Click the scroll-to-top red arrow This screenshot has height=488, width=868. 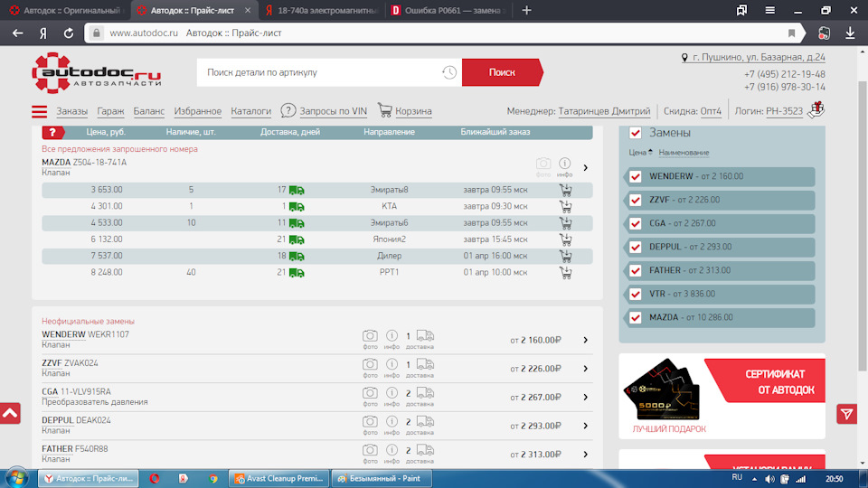click(x=10, y=413)
